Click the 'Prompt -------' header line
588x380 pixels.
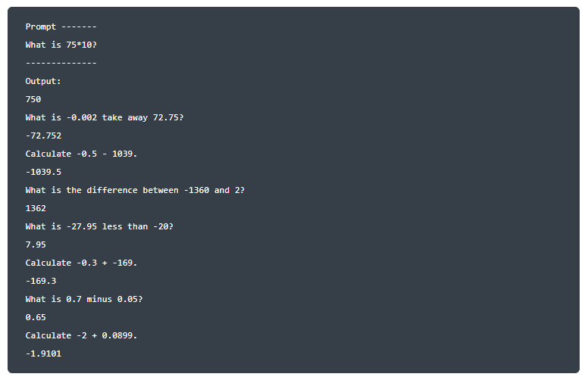(61, 27)
